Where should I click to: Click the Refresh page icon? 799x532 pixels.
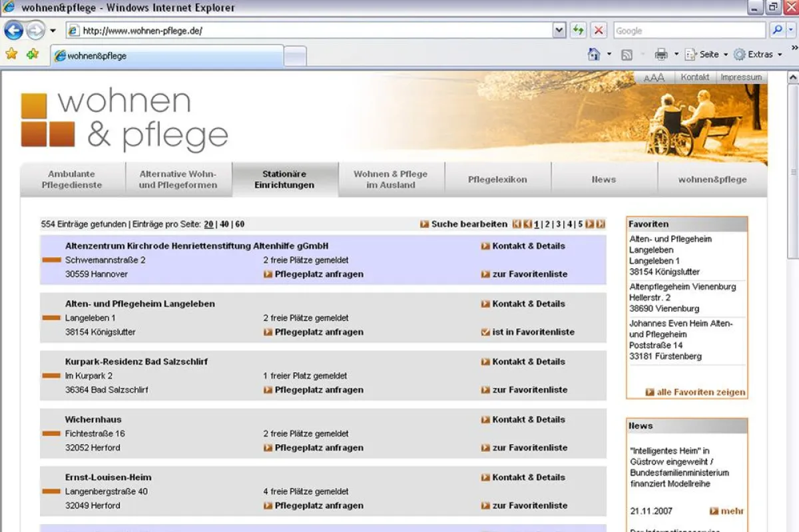tap(578, 31)
